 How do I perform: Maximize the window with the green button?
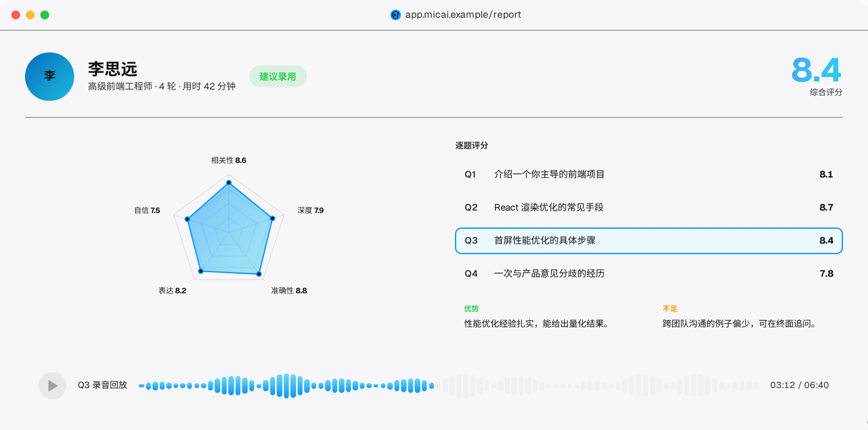[x=45, y=15]
